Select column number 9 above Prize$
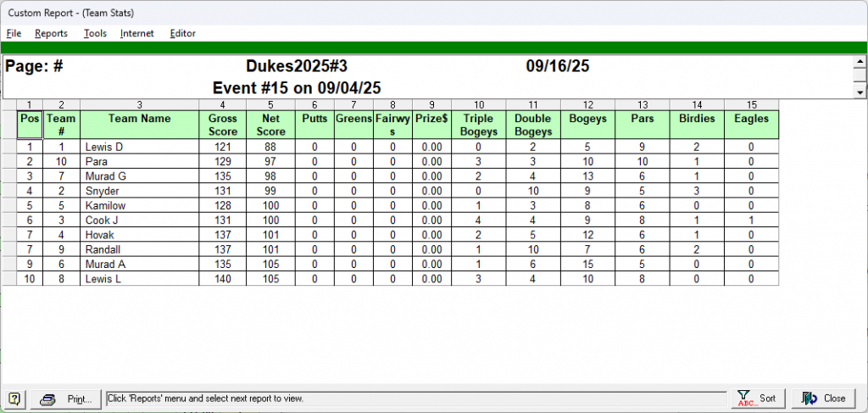The width and height of the screenshot is (868, 413). point(431,104)
